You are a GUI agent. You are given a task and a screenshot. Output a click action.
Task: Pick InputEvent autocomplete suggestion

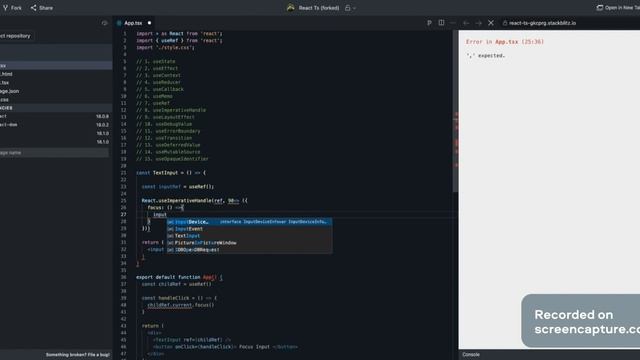(249, 229)
